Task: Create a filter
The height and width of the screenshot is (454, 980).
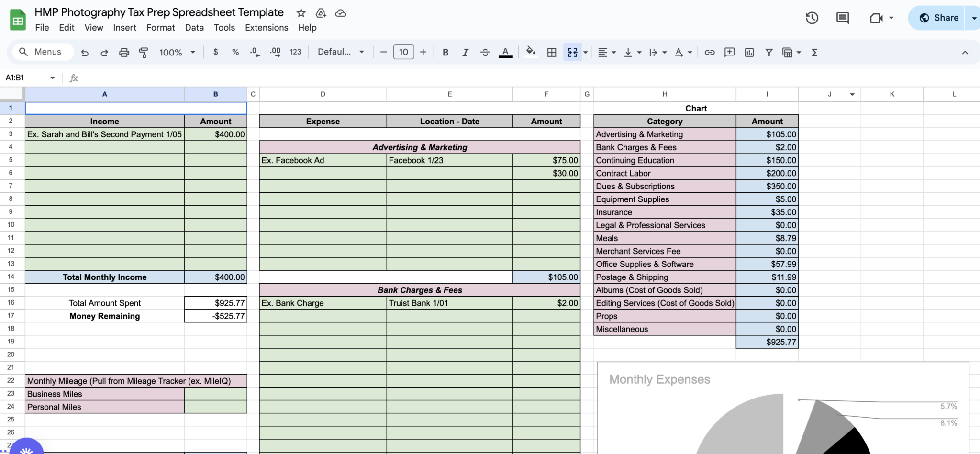Action: pos(769,52)
